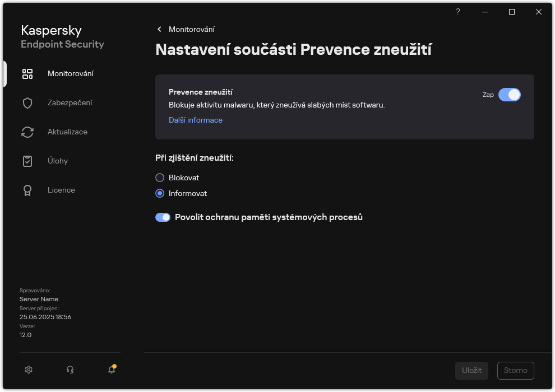Cancel changes with the Storno button

(x=515, y=370)
